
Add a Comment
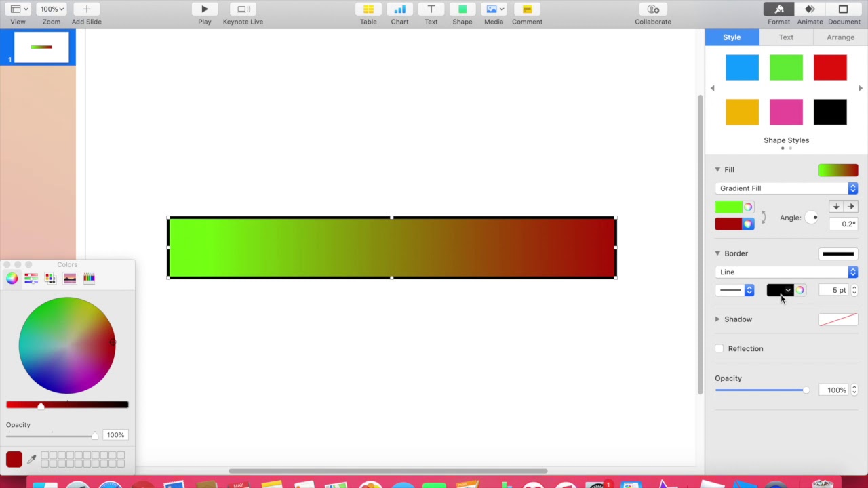(x=527, y=9)
